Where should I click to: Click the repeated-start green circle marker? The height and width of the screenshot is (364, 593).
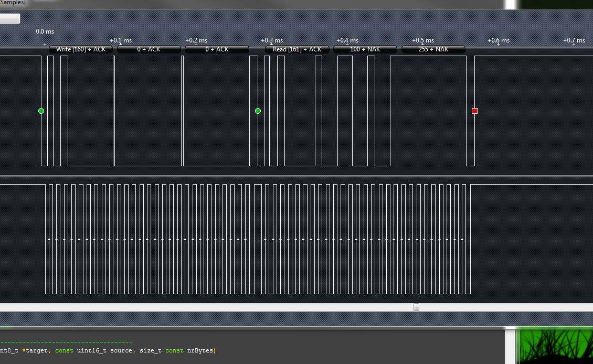point(258,111)
